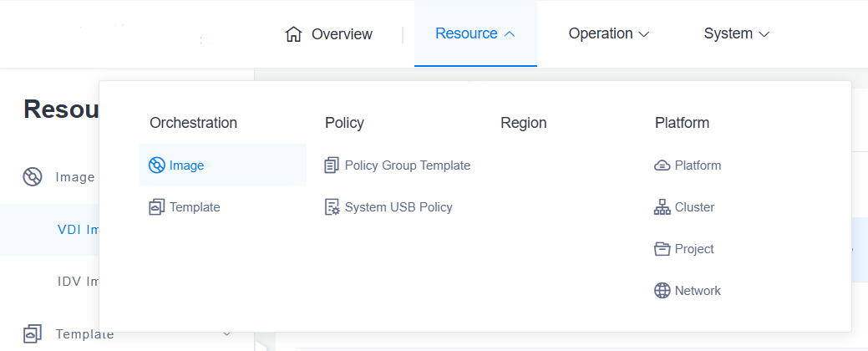The height and width of the screenshot is (351, 868).
Task: Open Policy Group Template via its document icon
Action: pos(332,165)
